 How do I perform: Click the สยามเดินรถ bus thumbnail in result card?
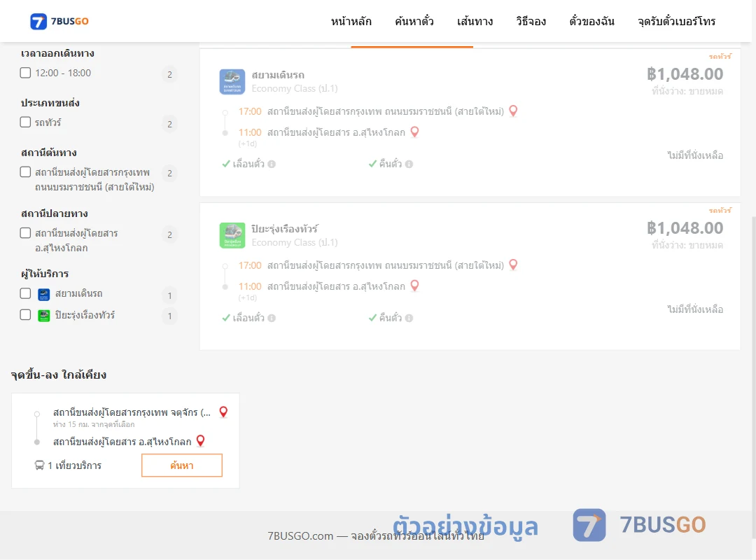(x=232, y=81)
